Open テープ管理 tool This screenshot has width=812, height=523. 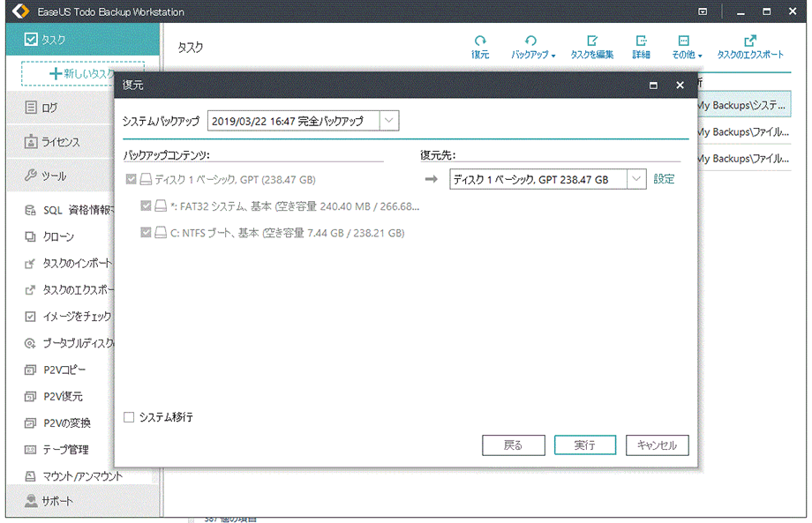57,450
